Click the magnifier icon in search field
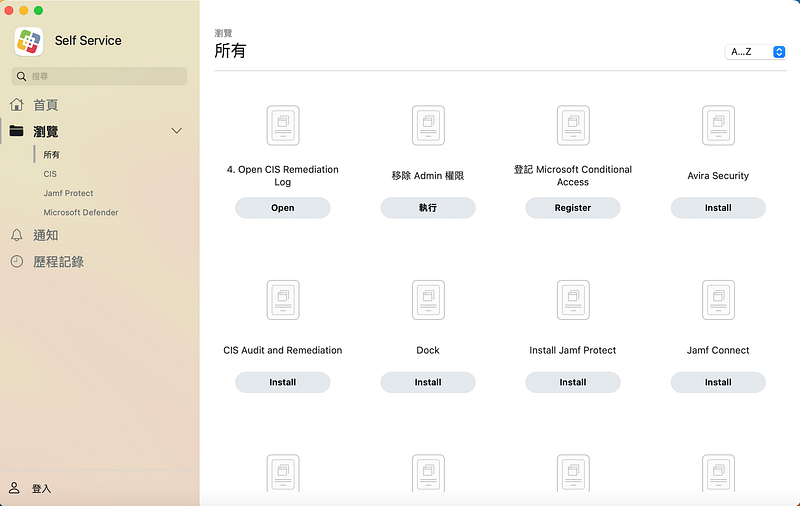Screen dimensions: 800x506 coord(21,77)
